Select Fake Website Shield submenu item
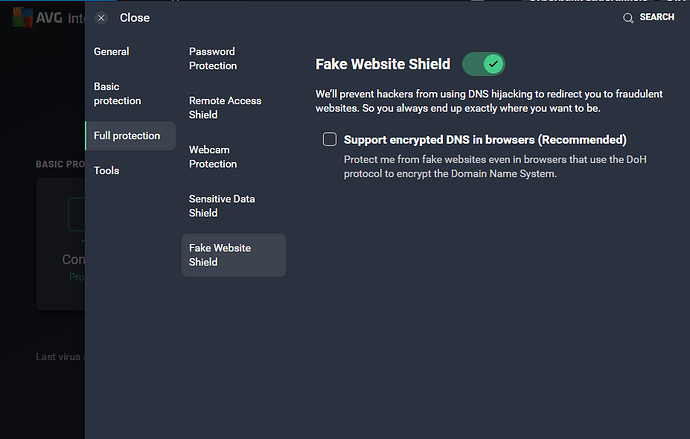The image size is (690, 439). coord(220,255)
